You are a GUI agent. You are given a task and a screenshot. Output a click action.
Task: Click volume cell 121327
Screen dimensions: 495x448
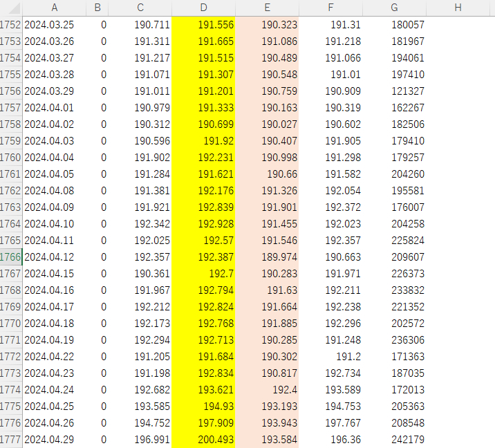point(394,91)
